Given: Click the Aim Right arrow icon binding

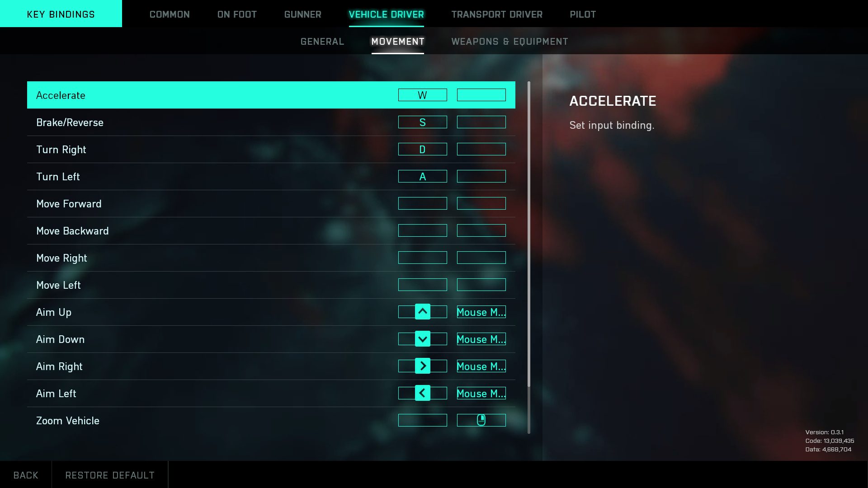Looking at the screenshot, I should coord(423,366).
